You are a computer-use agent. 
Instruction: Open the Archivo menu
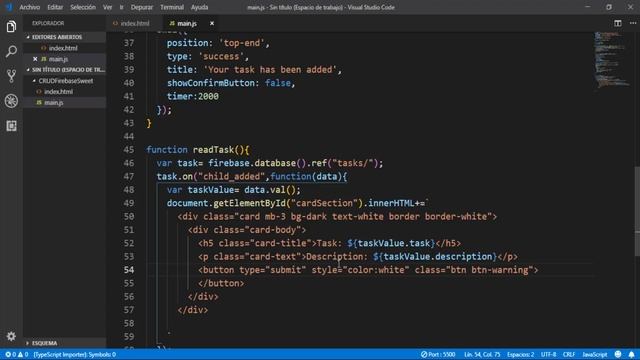click(29, 7)
